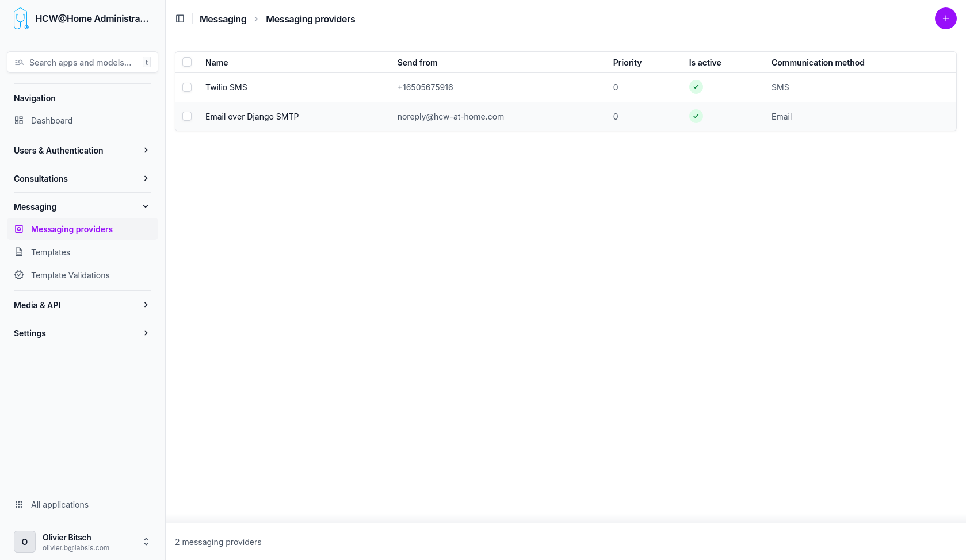The image size is (966, 560).
Task: Focus the Search apps and models field
Action: point(81,63)
